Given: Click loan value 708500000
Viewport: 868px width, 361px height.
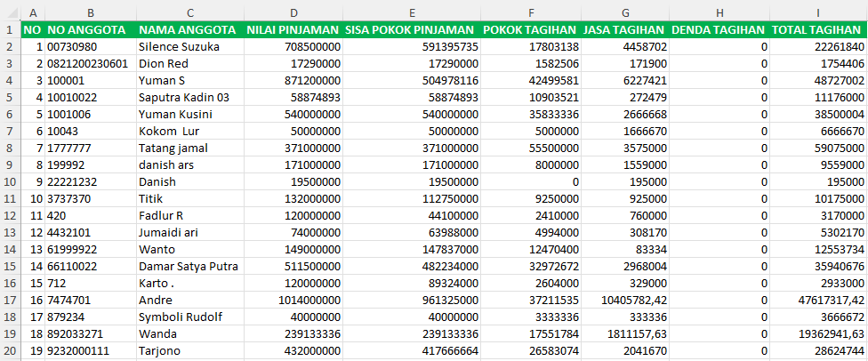Looking at the screenshot, I should (x=293, y=46).
